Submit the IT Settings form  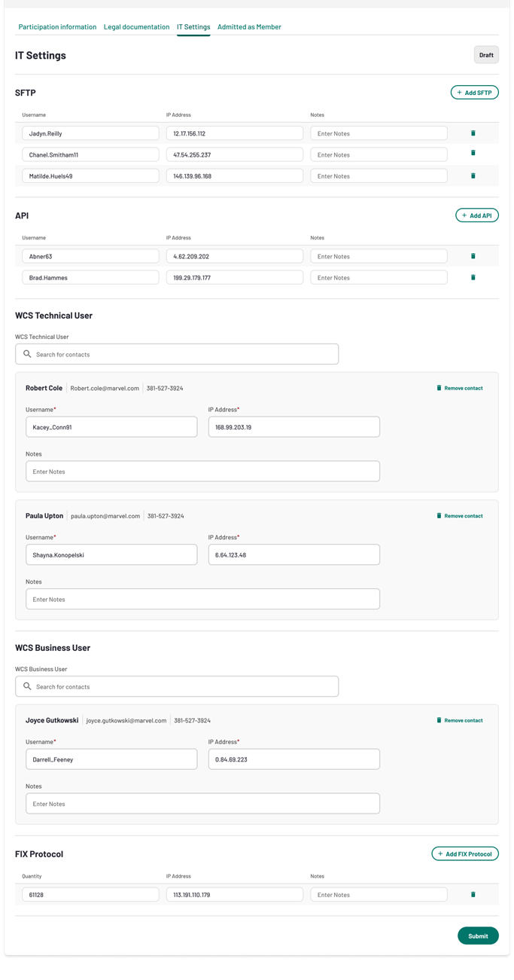tap(478, 936)
